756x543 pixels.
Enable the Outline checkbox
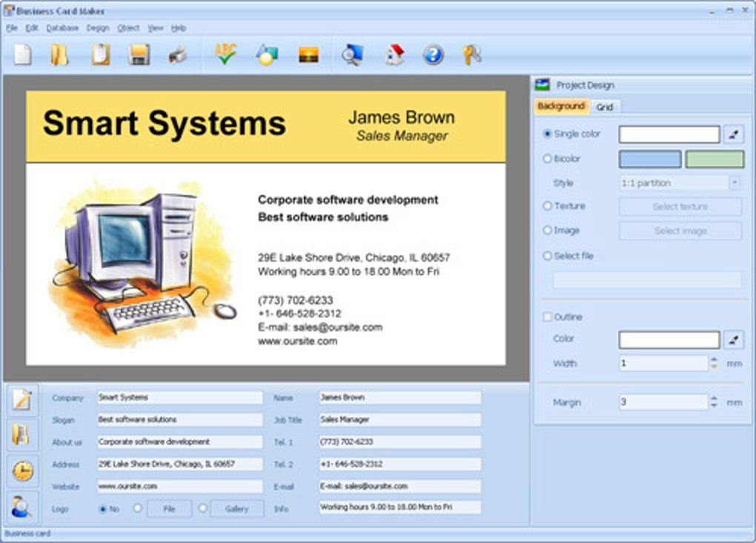(x=547, y=317)
